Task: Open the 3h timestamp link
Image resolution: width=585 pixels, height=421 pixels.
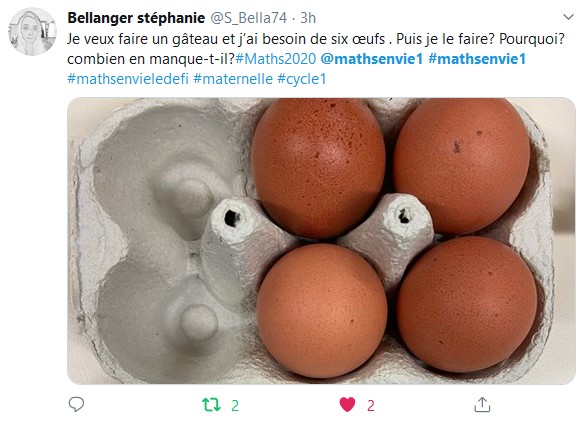Action: pos(308,18)
